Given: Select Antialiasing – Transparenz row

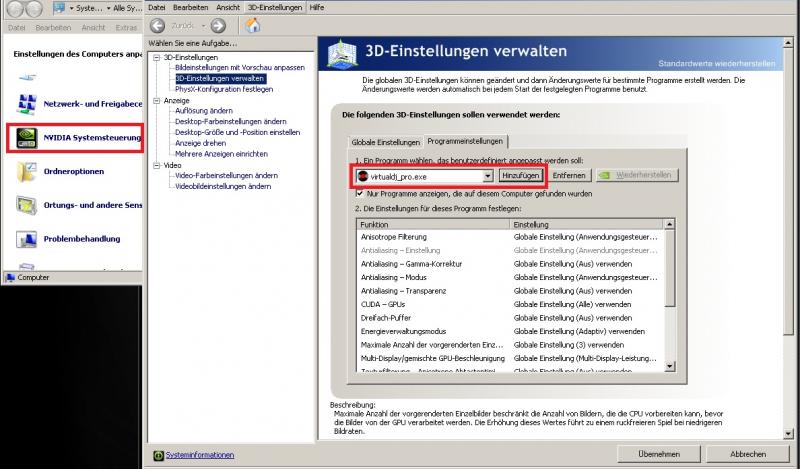Looking at the screenshot, I should 511,291.
